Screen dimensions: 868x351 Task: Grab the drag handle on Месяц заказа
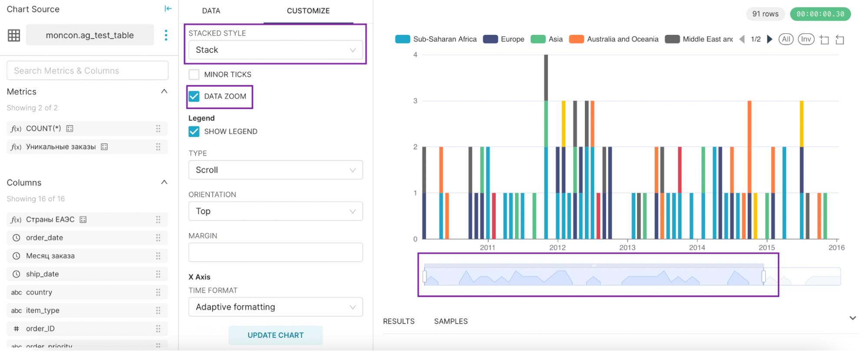coord(158,256)
